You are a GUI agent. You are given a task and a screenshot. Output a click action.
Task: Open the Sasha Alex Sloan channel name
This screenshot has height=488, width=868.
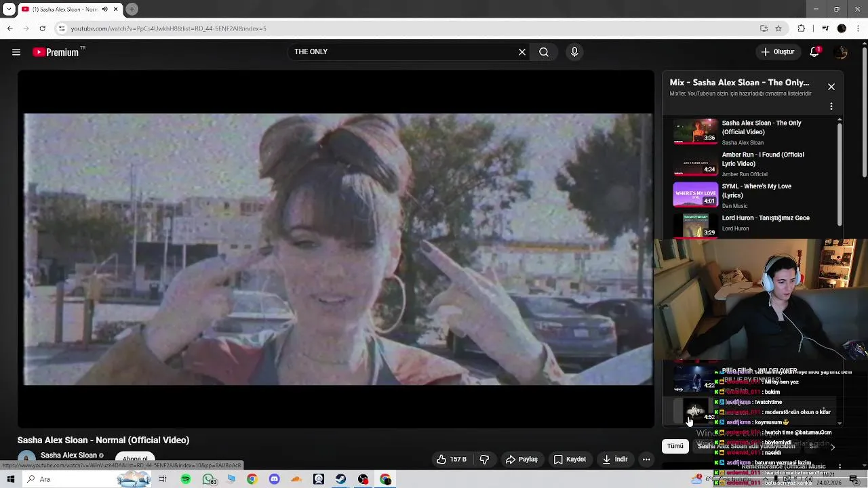point(68,455)
